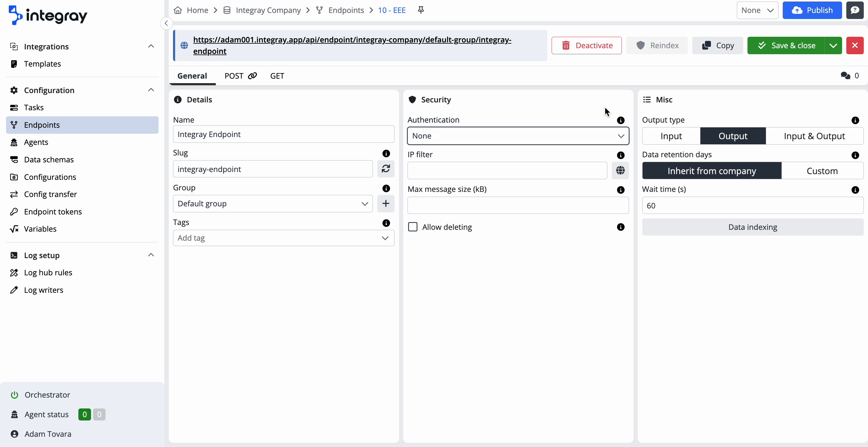Open Endpoint tokens in sidebar
Viewport: 868px width, 447px height.
pos(53,211)
